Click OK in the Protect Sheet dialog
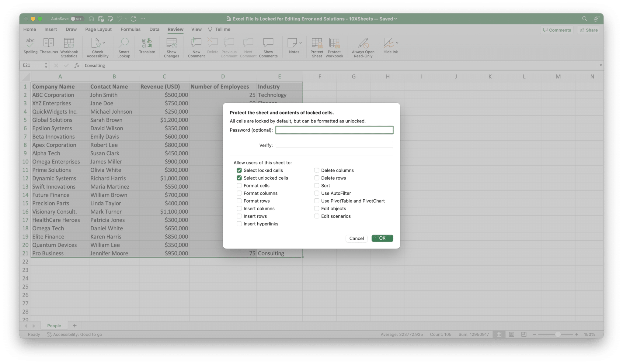This screenshot has height=364, width=623. coord(382,238)
